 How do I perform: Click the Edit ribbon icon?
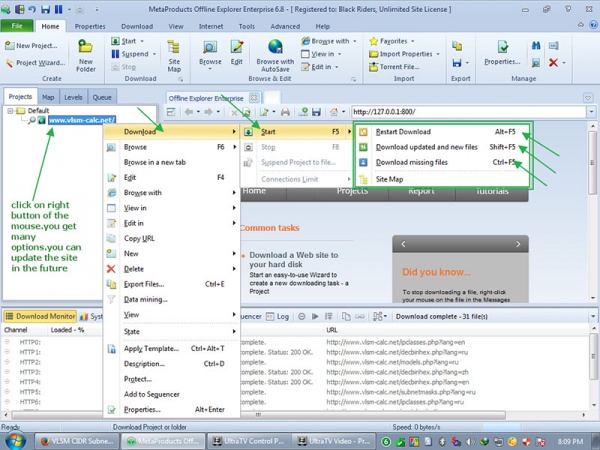tap(237, 52)
